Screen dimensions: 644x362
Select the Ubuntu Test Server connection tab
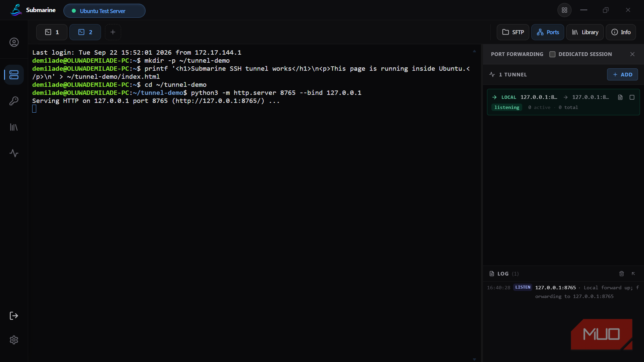104,11
